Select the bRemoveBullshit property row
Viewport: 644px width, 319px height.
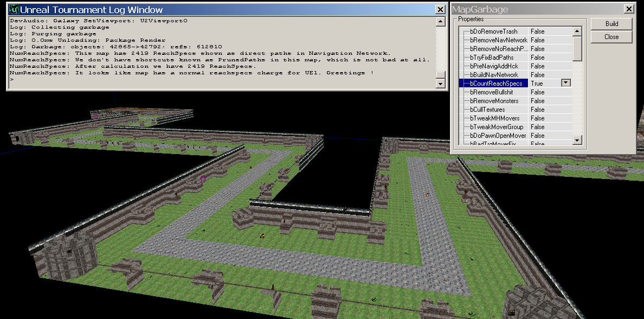pos(516,92)
